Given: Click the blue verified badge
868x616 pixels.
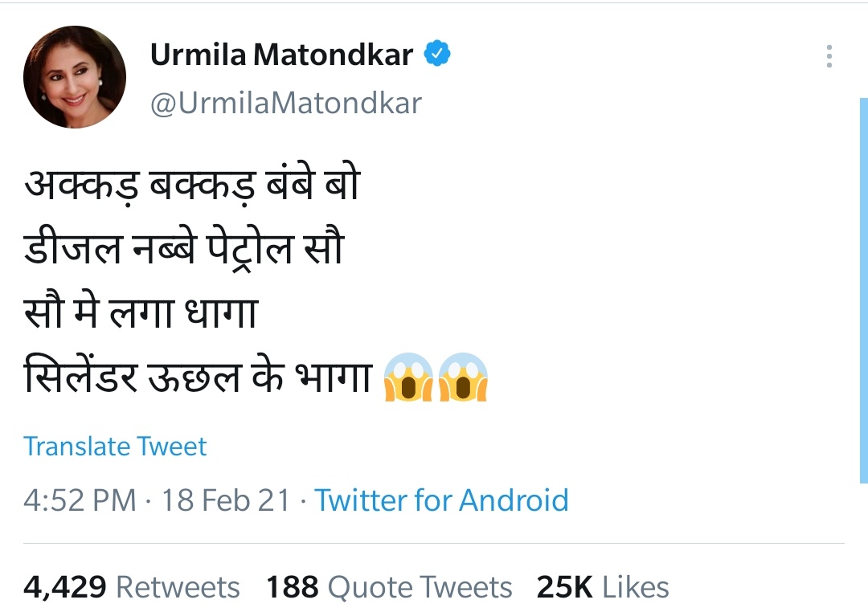Looking at the screenshot, I should (437, 55).
